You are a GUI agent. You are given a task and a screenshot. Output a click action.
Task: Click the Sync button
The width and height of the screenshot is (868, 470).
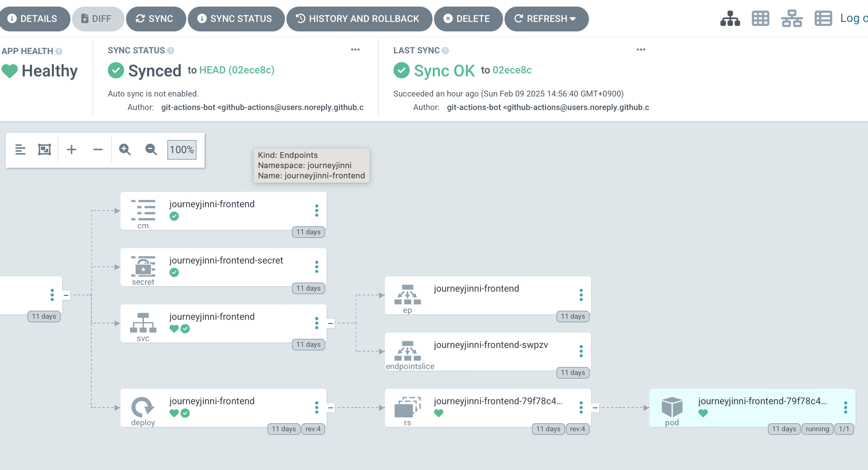click(155, 19)
